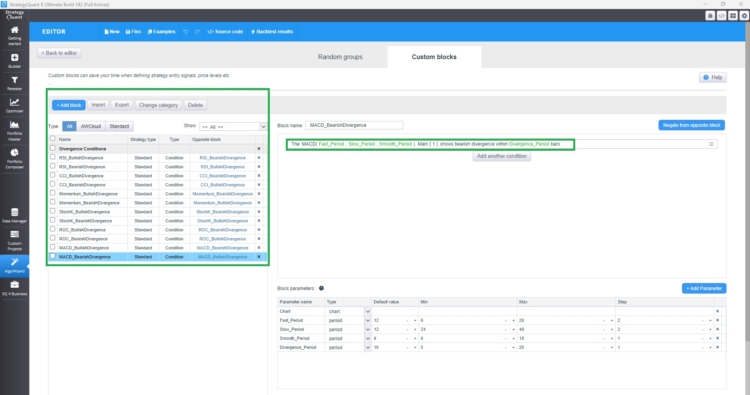Click the Block name input field
Viewport: 750px width, 395px height.
[354, 125]
